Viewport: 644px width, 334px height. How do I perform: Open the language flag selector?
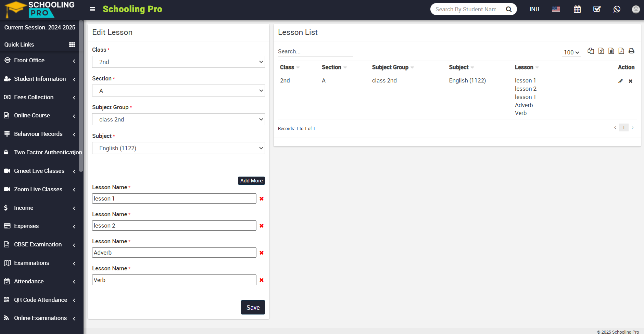coord(556,9)
